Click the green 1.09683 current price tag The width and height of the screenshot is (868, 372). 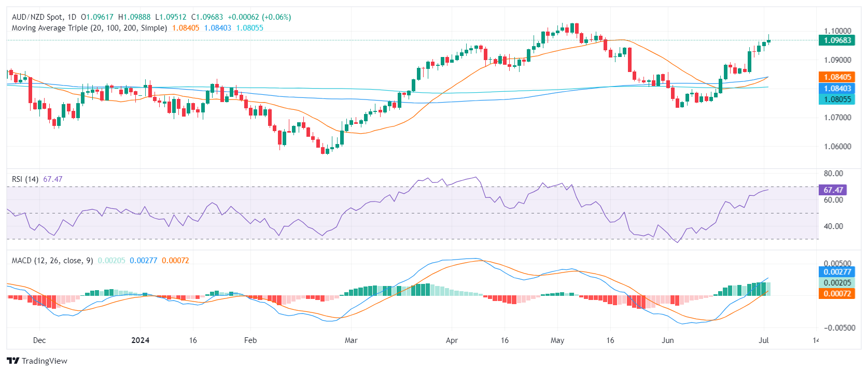tap(837, 40)
